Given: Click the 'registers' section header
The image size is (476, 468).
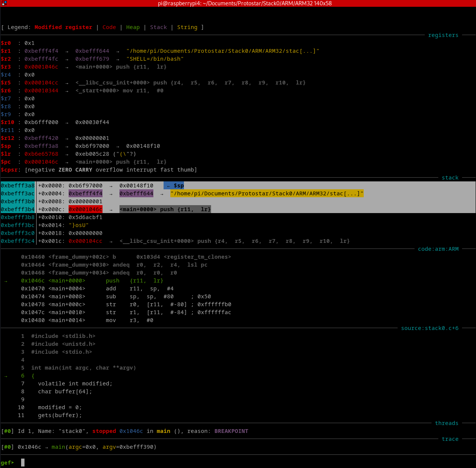Looking at the screenshot, I should [x=443, y=35].
